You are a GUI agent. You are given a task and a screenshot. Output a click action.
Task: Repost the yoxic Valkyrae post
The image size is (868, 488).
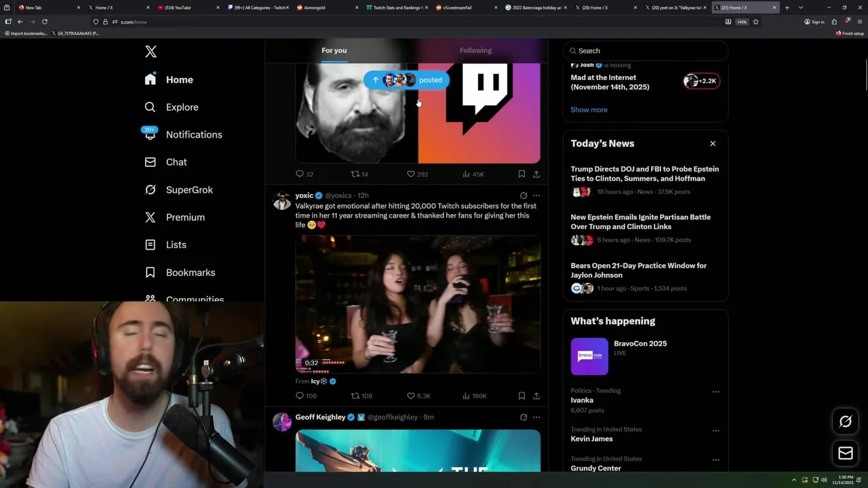[x=361, y=396]
